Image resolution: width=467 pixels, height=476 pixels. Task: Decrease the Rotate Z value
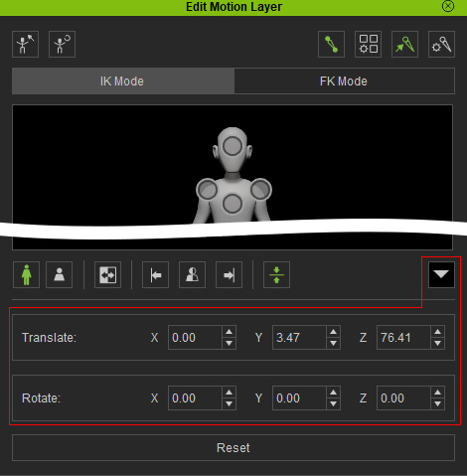(x=437, y=404)
